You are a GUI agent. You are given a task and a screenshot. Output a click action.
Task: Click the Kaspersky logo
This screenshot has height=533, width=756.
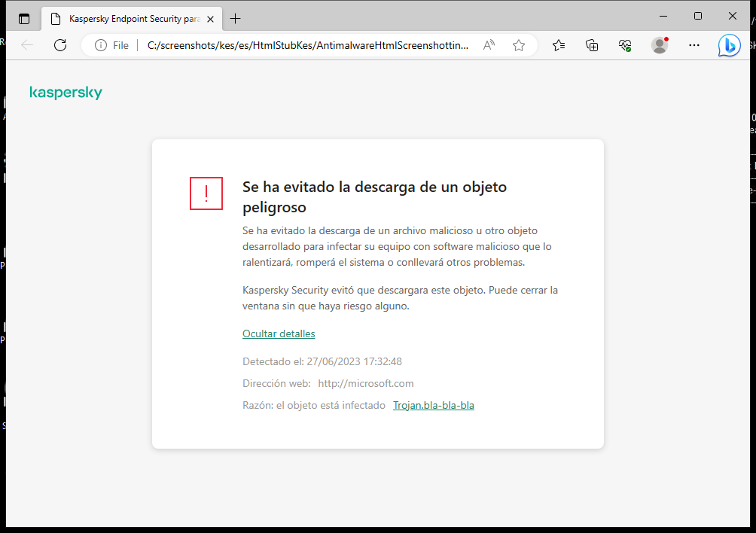[x=66, y=93]
